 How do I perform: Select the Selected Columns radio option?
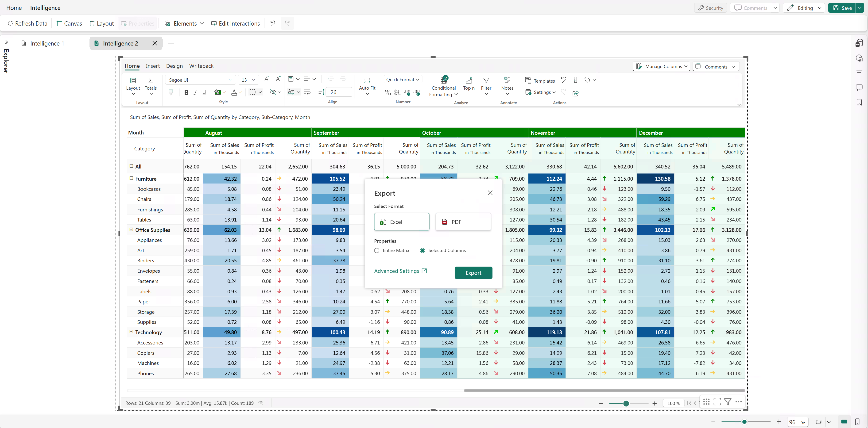click(x=422, y=251)
